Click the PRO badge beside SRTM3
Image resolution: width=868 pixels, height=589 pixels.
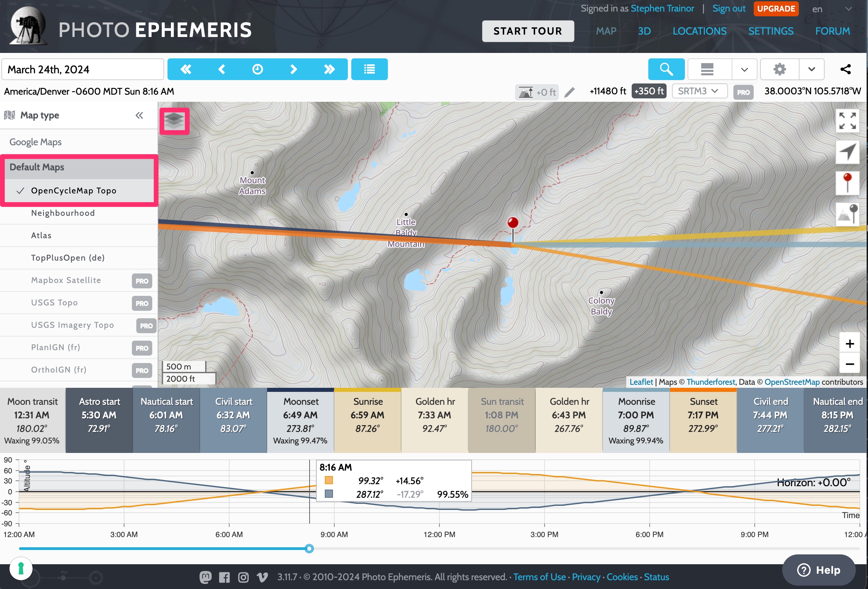[743, 92]
